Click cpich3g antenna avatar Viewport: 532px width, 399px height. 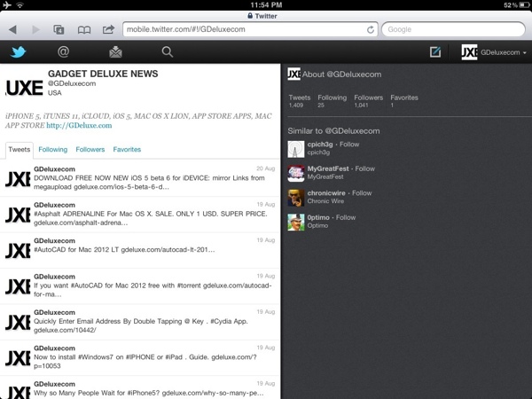[296, 149]
